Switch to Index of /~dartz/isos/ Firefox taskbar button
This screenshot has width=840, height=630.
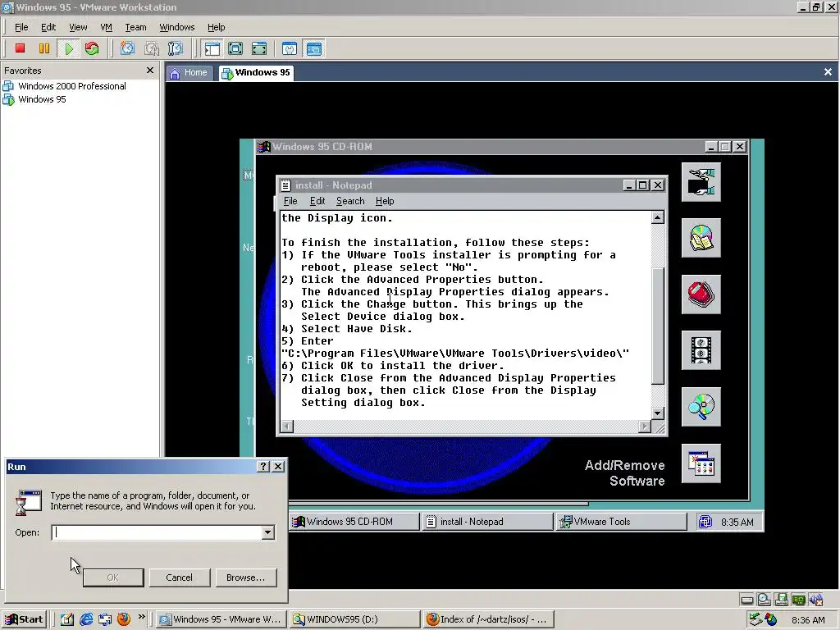coord(489,620)
